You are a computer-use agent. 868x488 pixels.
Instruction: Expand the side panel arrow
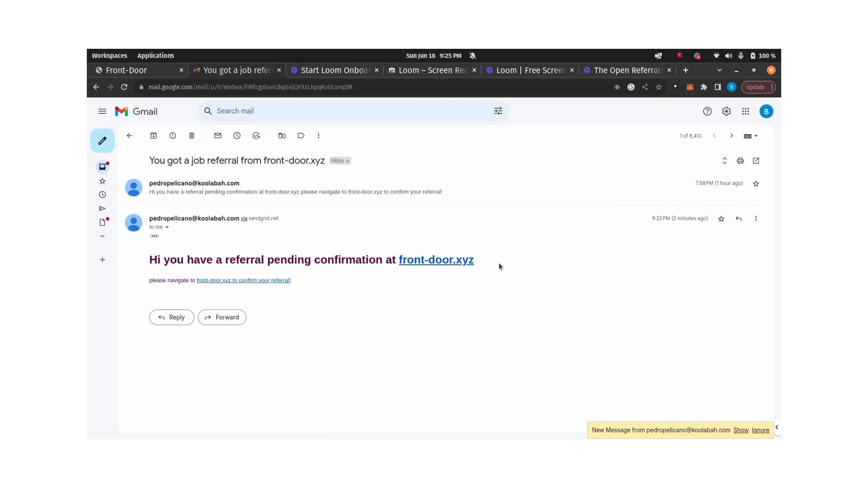(x=777, y=427)
